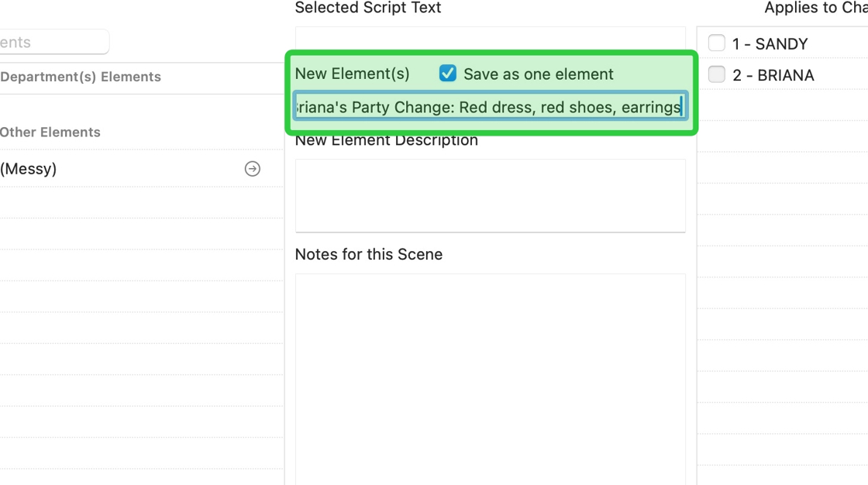Click the Selected Script Text box
Viewport: 868px width, 485px height.
[490, 39]
